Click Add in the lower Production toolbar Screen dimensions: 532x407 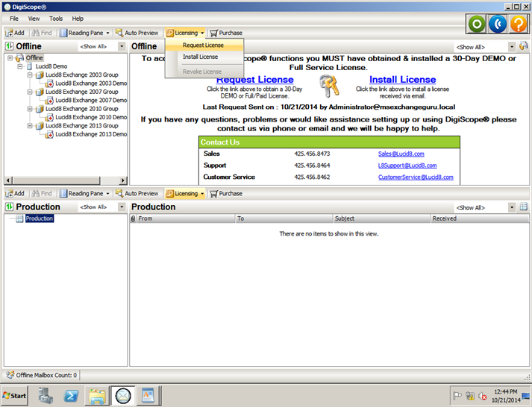tap(15, 194)
